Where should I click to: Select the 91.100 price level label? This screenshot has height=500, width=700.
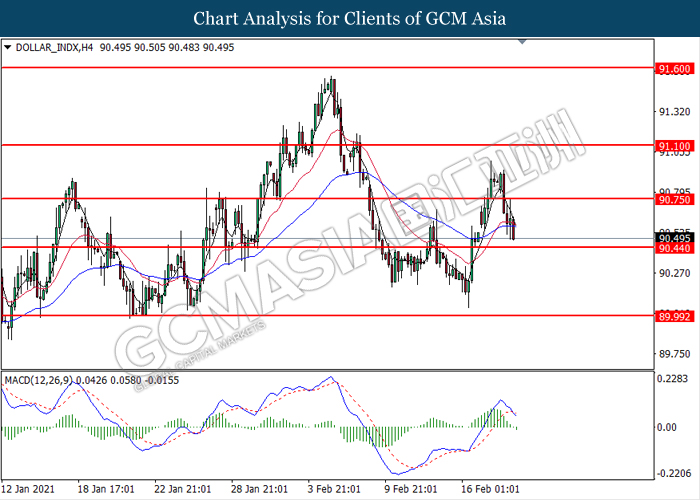[675, 146]
